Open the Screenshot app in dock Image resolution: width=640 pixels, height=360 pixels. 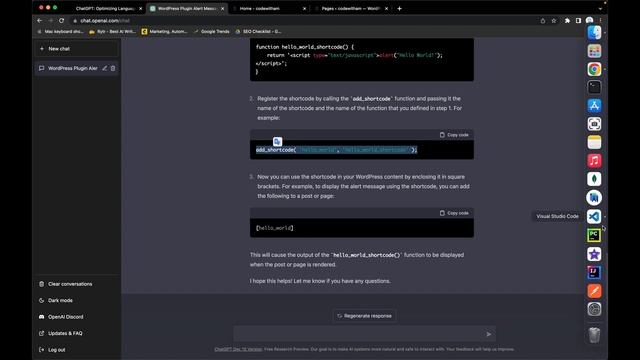(x=594, y=124)
